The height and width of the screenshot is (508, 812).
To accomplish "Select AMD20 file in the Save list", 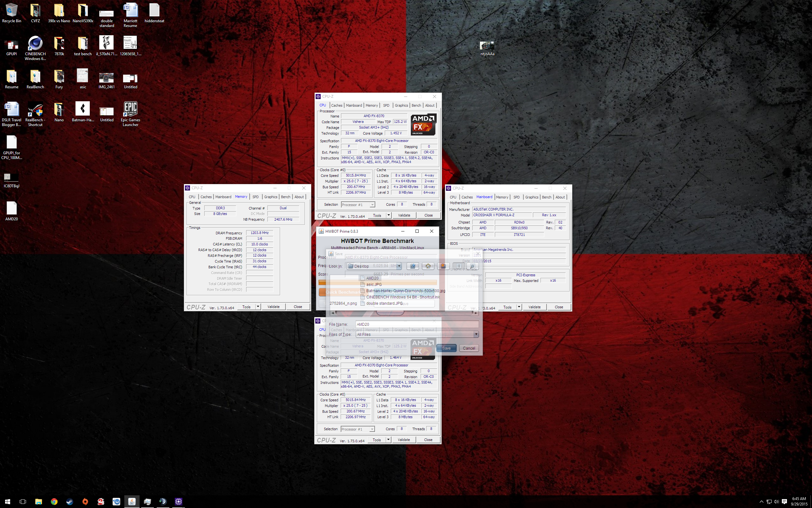I will pyautogui.click(x=369, y=278).
